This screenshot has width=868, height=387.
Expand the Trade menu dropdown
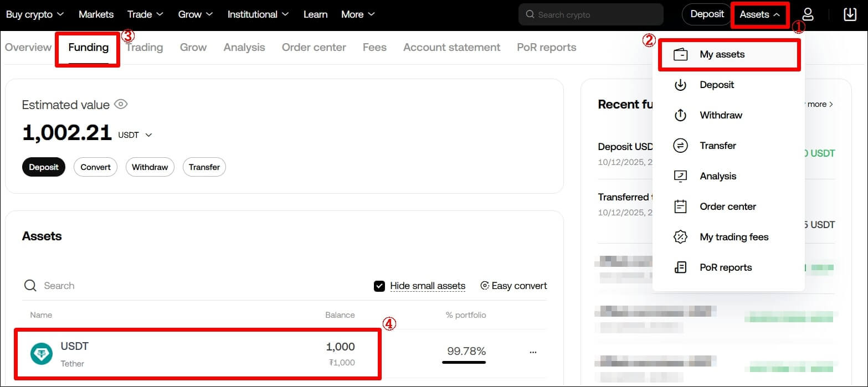[x=145, y=14]
